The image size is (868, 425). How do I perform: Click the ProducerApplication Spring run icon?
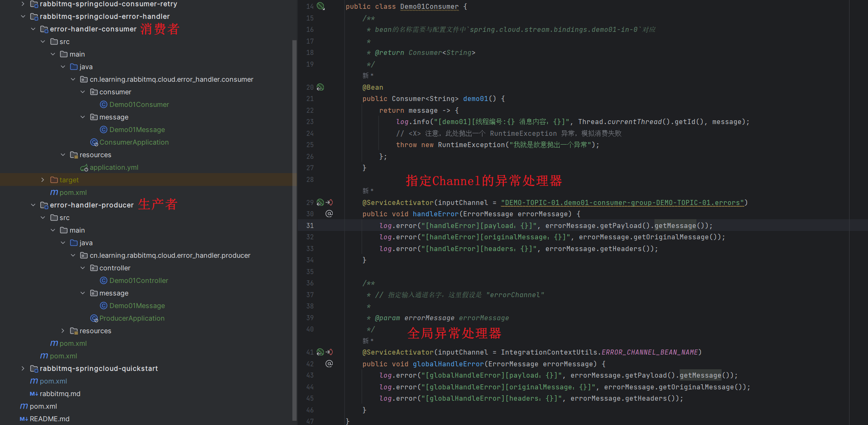94,319
